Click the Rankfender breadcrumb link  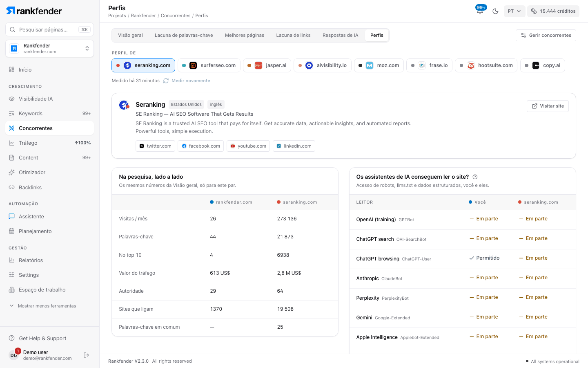143,16
